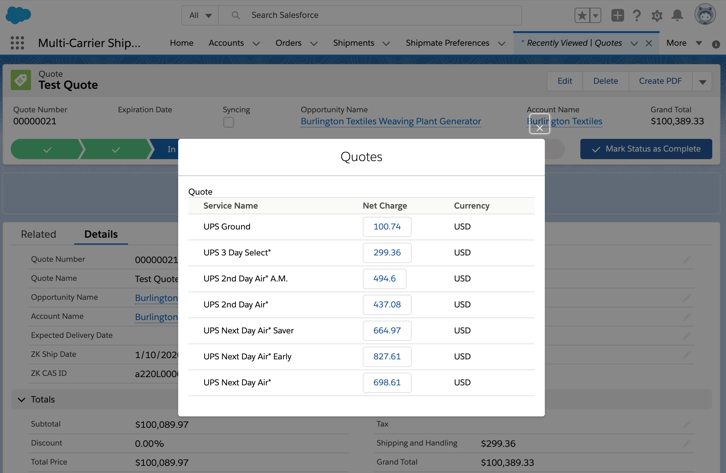Click the Quote record tag icon
Image resolution: width=726 pixels, height=473 pixels.
pos(21,80)
